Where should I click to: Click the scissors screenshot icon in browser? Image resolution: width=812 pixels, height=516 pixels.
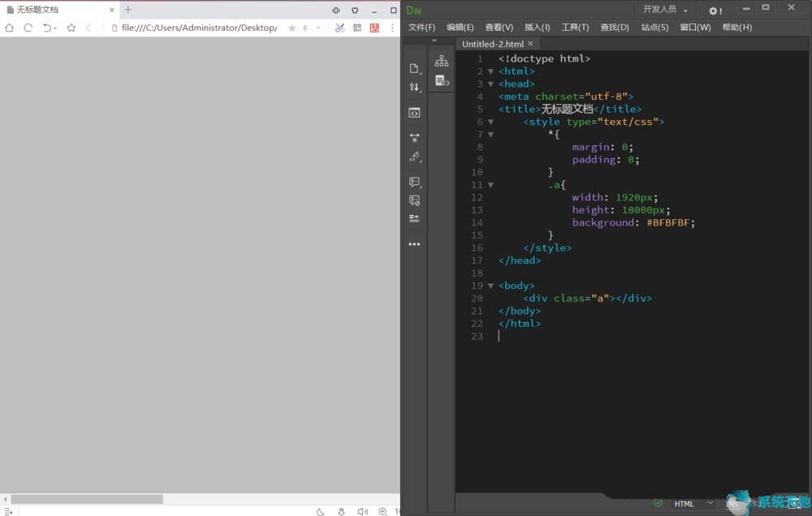(339, 28)
